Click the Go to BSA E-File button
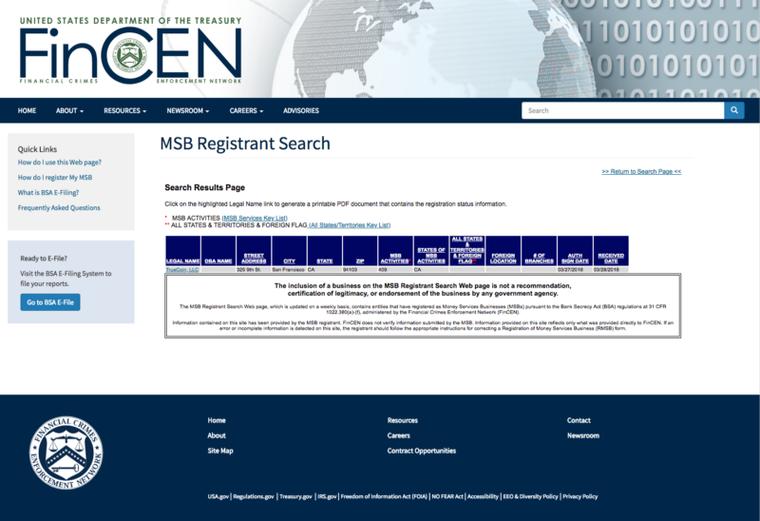Viewport: 760px width, 521px height. 50,302
